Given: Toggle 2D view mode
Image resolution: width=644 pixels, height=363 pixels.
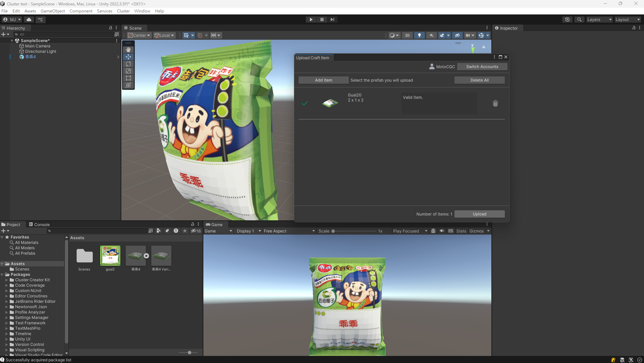Looking at the screenshot, I should (x=407, y=35).
